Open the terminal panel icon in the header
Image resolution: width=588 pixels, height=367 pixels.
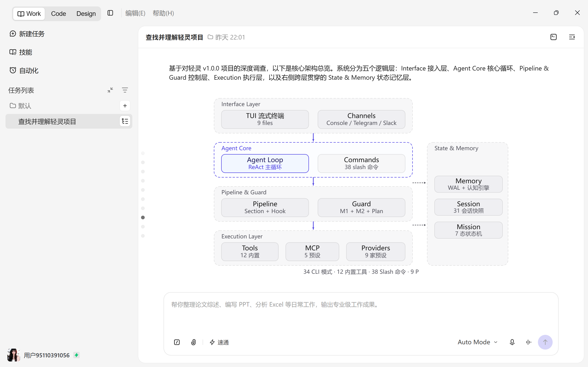tap(553, 37)
